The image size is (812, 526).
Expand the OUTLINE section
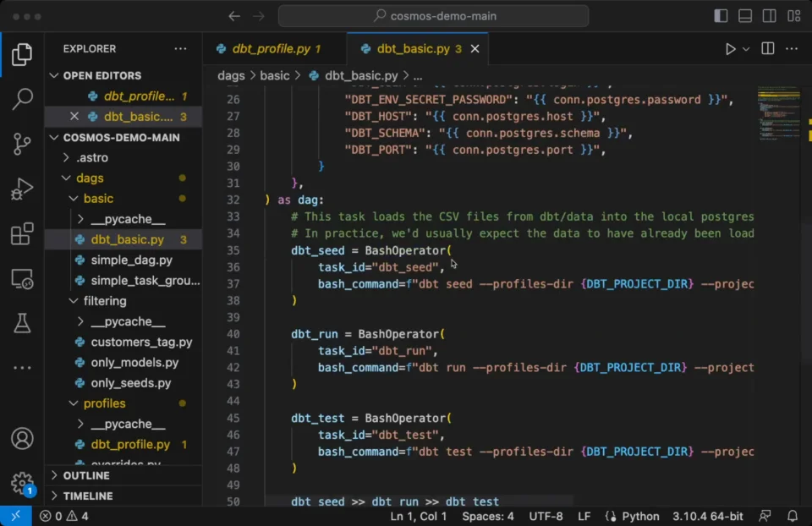[x=86, y=475]
